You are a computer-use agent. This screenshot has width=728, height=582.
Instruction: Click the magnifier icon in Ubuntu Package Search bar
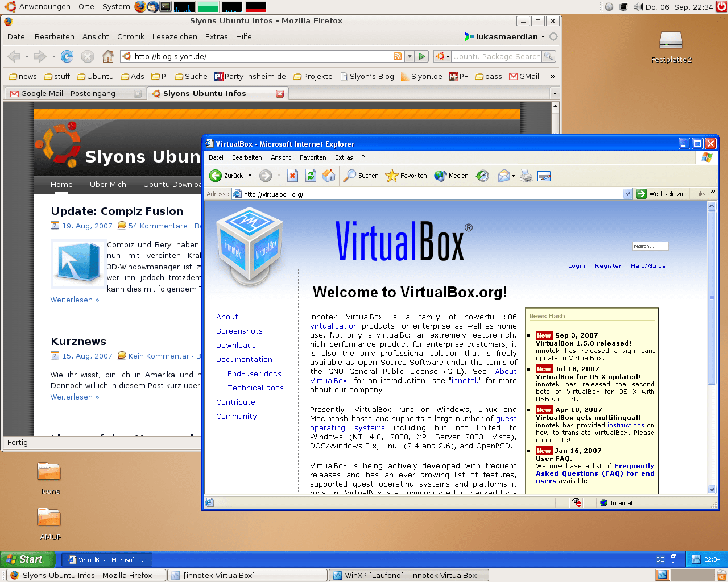click(547, 56)
